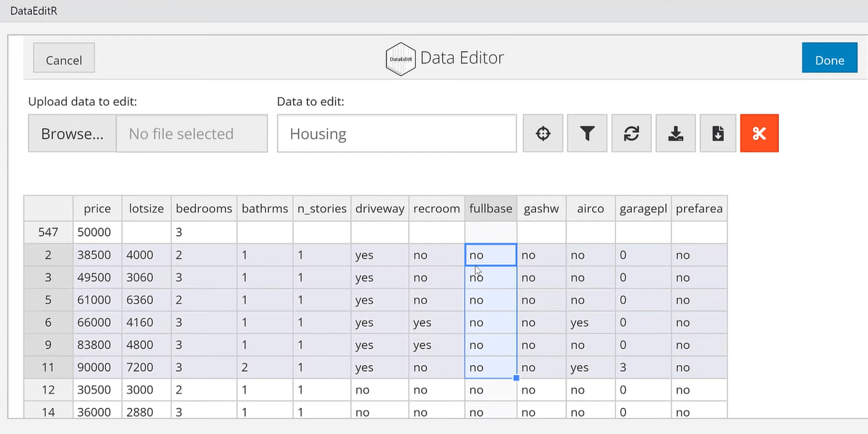
Task: Select row header 3
Action: click(48, 278)
